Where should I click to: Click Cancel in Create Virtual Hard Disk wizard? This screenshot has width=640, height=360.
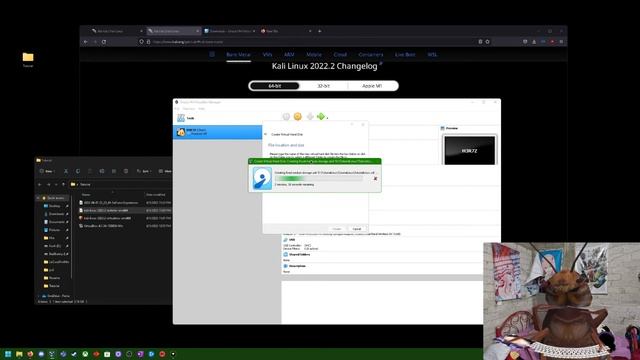click(357, 229)
